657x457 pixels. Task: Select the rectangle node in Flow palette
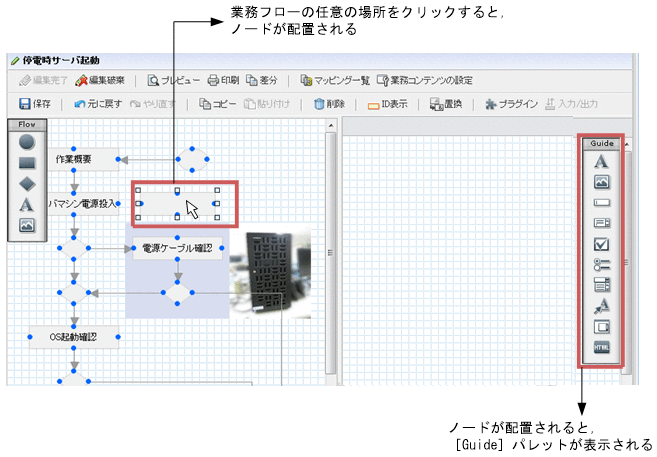click(x=27, y=163)
